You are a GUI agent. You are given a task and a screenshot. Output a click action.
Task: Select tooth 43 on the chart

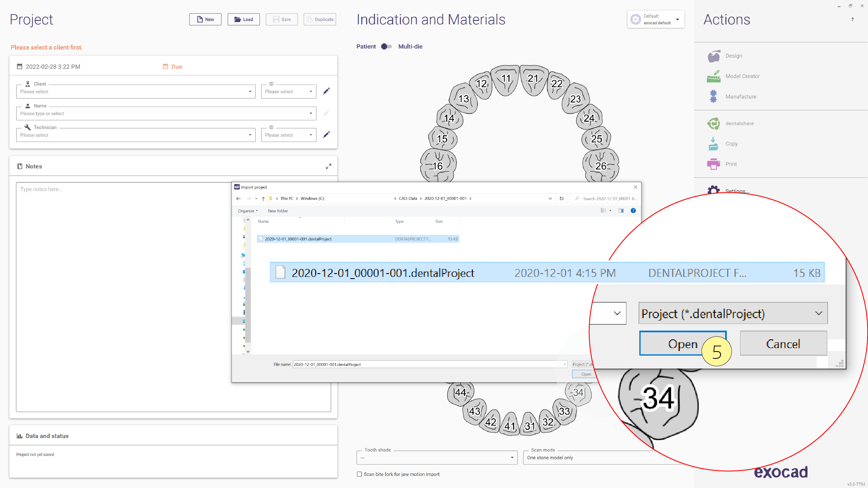(475, 411)
